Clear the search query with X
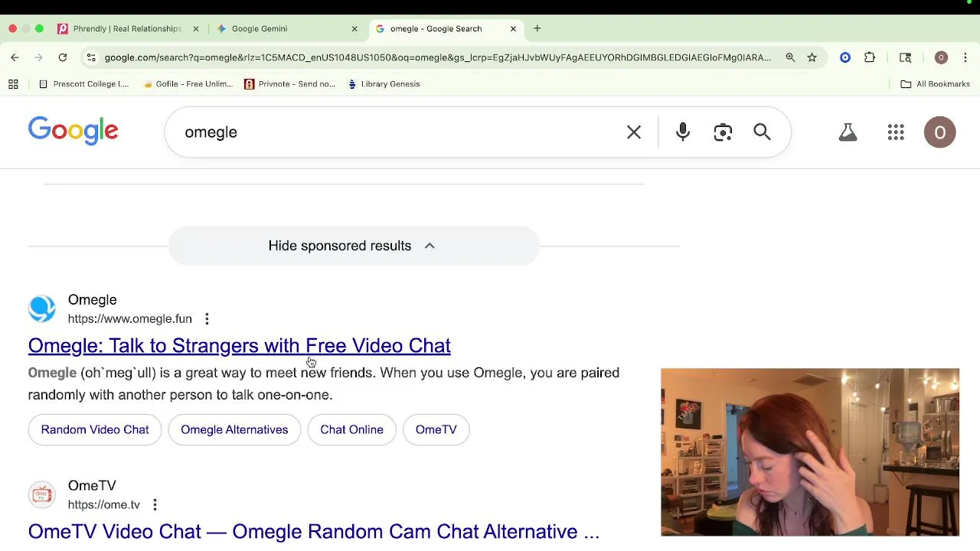 pos(634,132)
